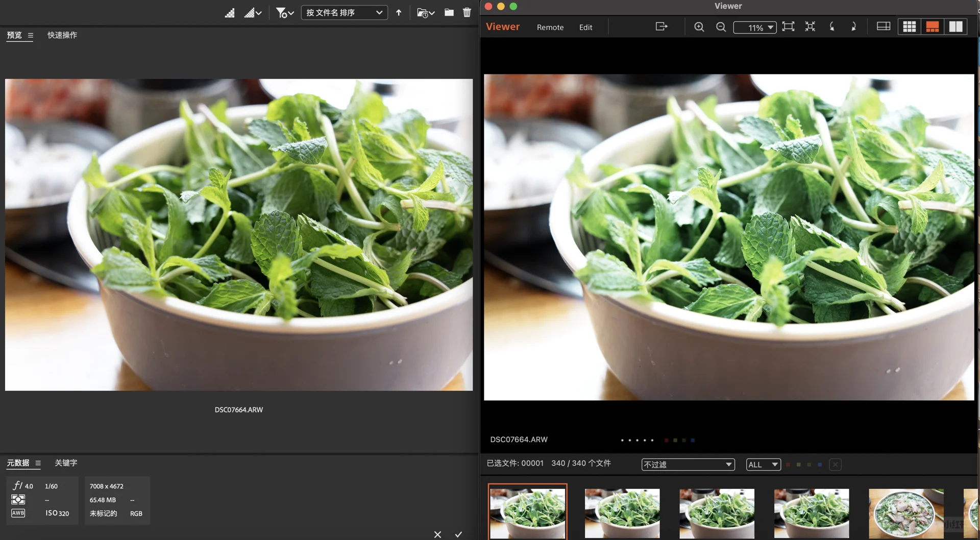Click the fit-to-window icon
Screen dimensions: 980x540
click(x=788, y=27)
